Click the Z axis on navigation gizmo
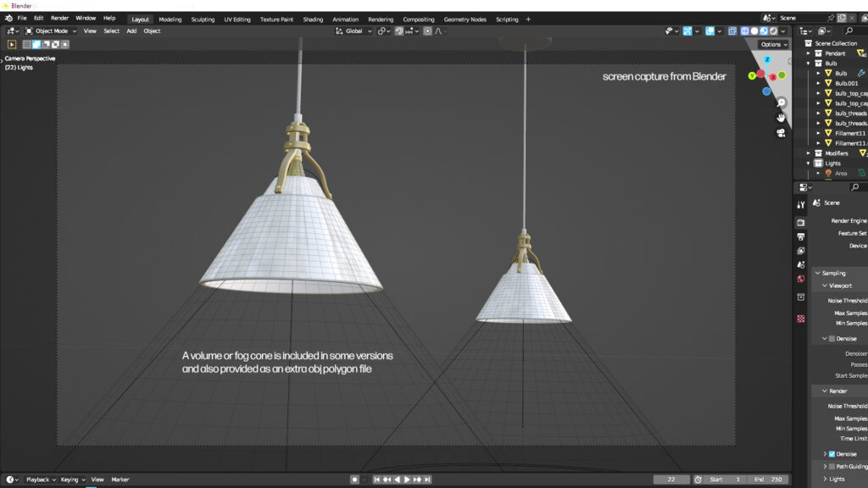The image size is (868, 488). (767, 60)
